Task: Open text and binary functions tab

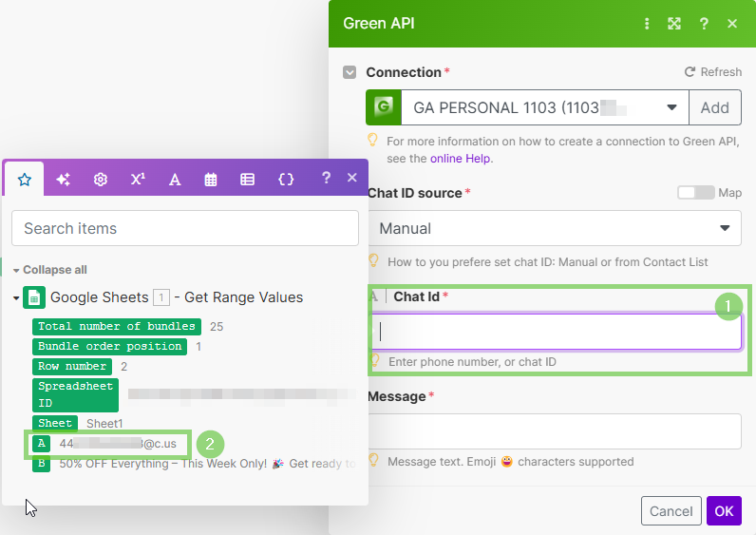Action: coord(175,179)
